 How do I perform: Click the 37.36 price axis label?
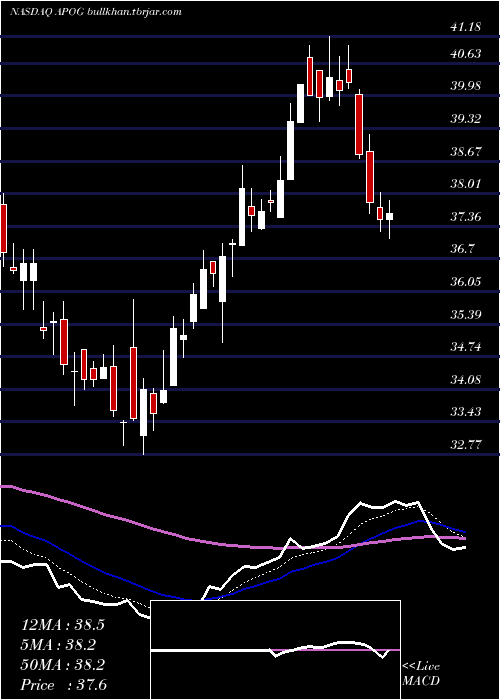466,217
